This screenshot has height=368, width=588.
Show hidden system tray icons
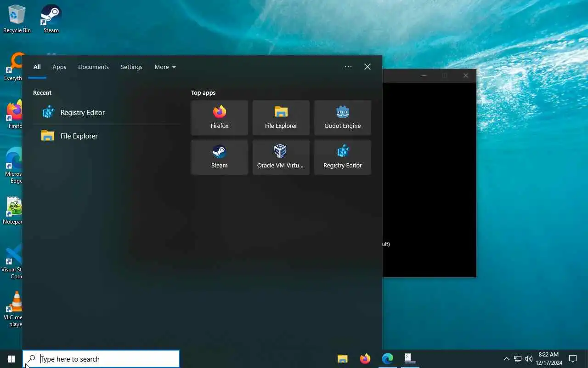coord(506,359)
